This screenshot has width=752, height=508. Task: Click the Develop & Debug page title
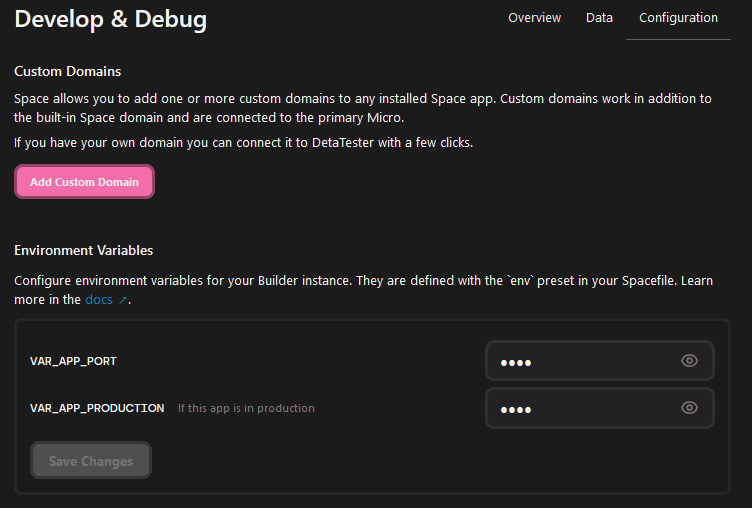pyautogui.click(x=111, y=20)
